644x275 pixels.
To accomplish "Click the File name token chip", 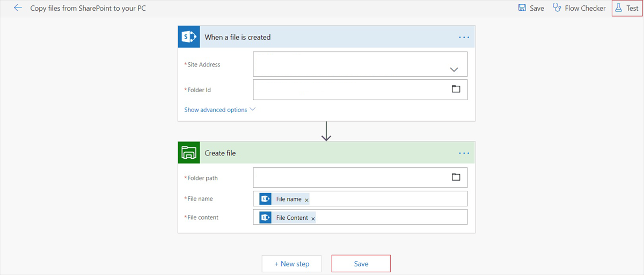I will [x=288, y=199].
